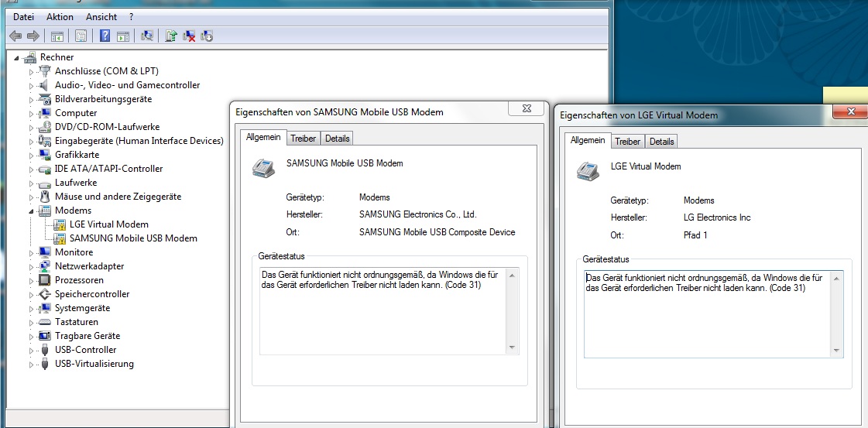Click the Gerätestatus text box in the SAMSUNG dialog
The height and width of the screenshot is (428, 868).
[x=389, y=311]
